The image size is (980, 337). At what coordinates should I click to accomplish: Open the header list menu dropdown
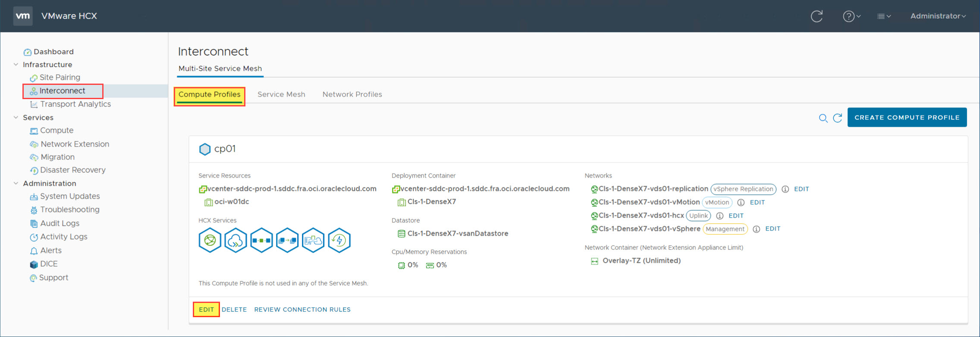pyautogui.click(x=884, y=16)
